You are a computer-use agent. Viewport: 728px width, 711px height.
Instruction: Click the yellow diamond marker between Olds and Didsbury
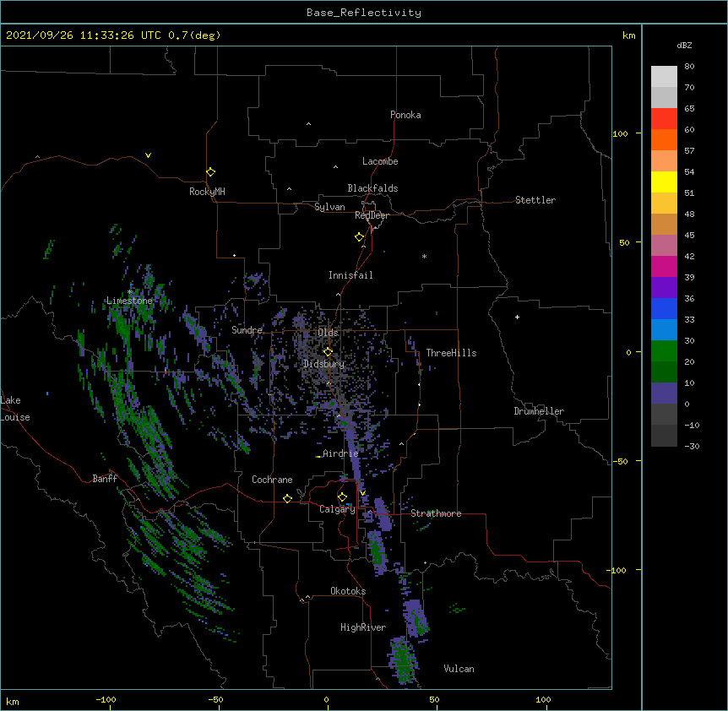pyautogui.click(x=328, y=352)
